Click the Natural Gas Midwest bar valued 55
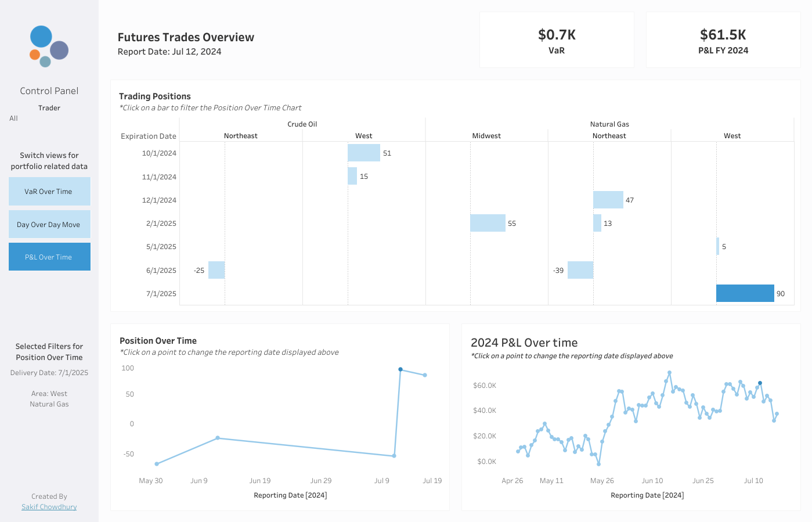Screen dimensions: 812x522 click(488, 223)
